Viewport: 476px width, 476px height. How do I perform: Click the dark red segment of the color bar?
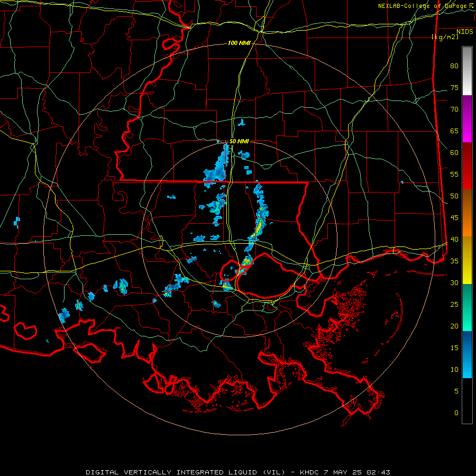tap(467, 166)
